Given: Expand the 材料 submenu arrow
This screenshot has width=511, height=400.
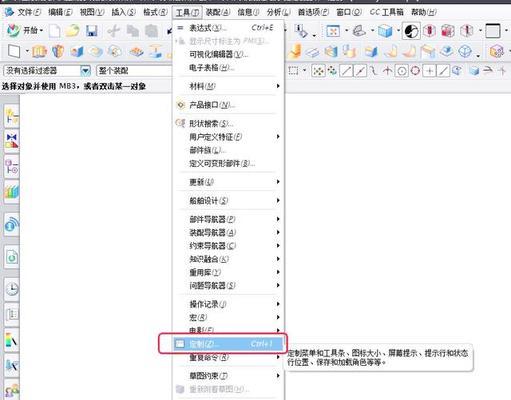Looking at the screenshot, I should coord(278,86).
